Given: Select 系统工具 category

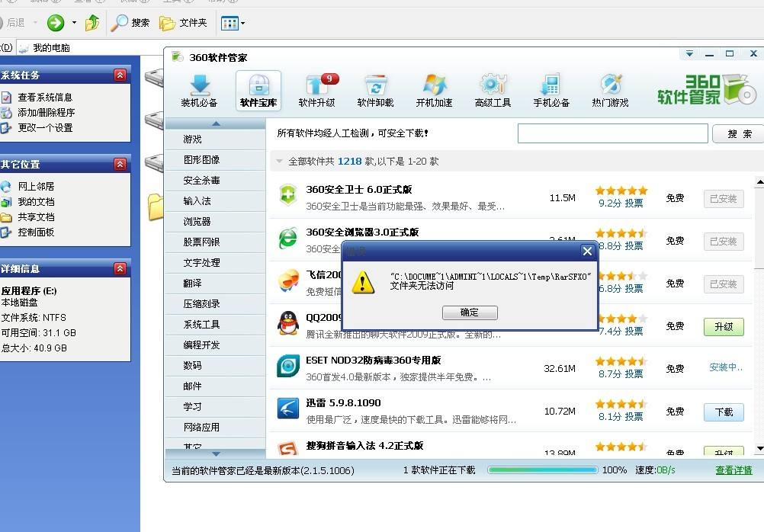Looking at the screenshot, I should (216, 325).
